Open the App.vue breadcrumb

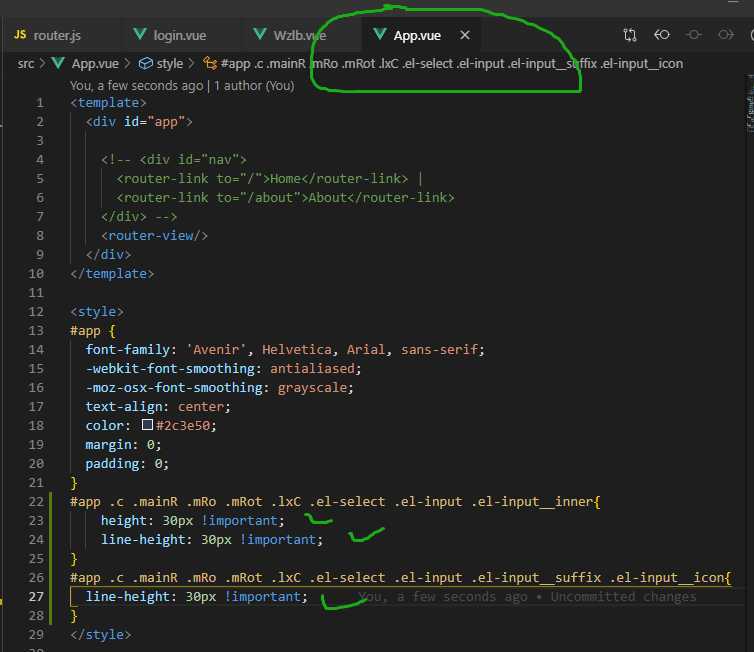95,63
